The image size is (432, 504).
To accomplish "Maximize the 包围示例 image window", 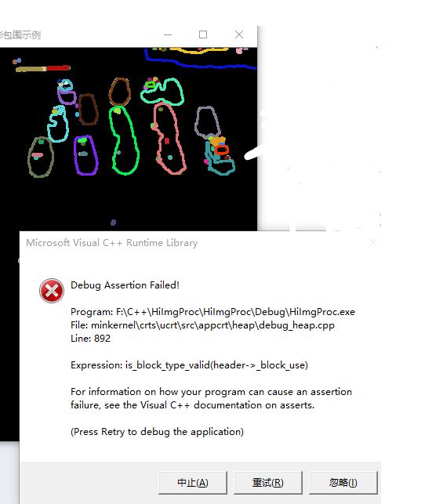I will [203, 34].
